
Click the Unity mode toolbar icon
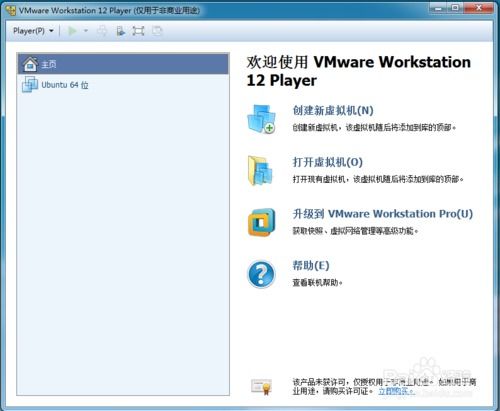tap(157, 31)
